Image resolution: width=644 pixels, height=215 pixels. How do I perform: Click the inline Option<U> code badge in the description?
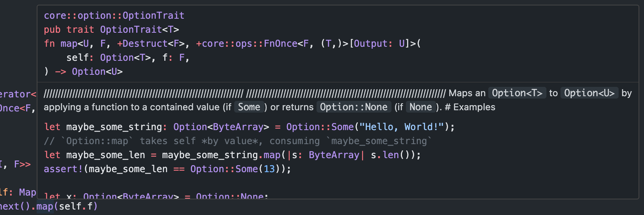589,93
